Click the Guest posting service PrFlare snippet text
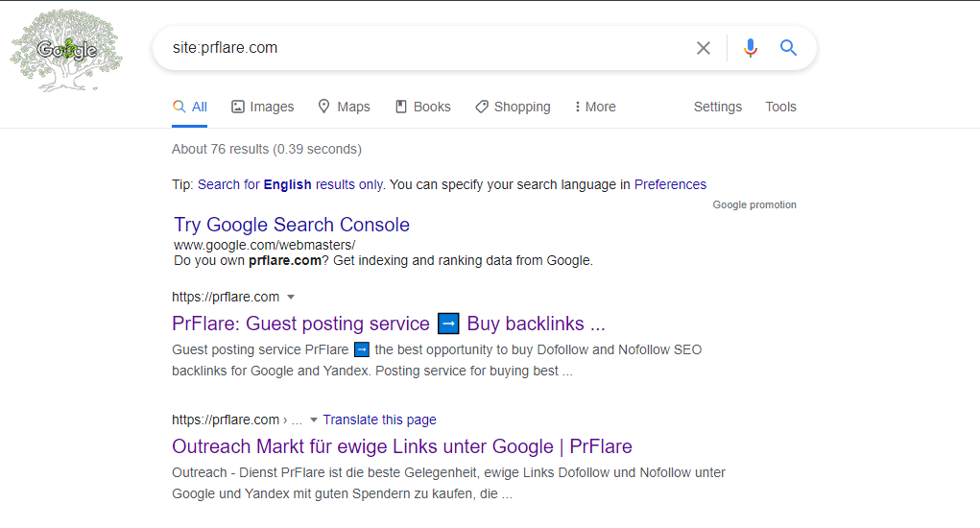This screenshot has height=528, width=980. pos(437,361)
